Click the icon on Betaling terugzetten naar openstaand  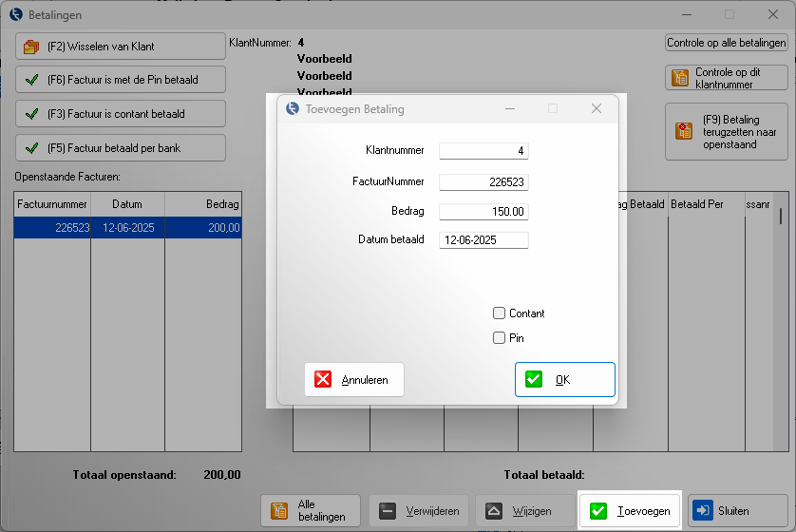(684, 131)
